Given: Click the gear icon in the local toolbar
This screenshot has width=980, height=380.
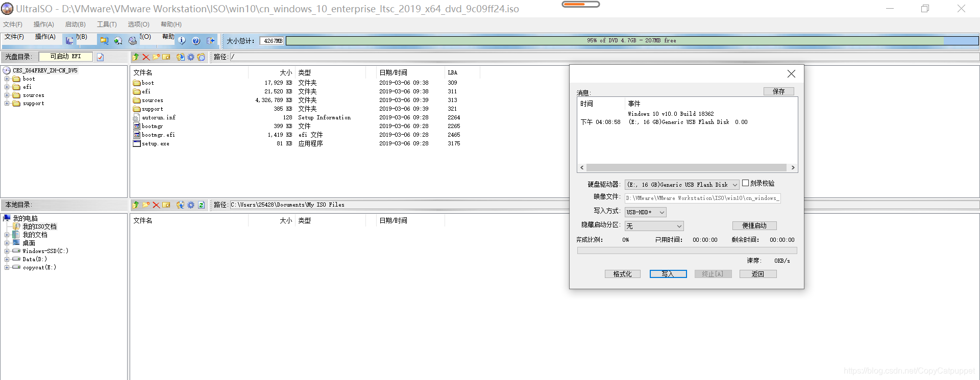Looking at the screenshot, I should (x=191, y=205).
